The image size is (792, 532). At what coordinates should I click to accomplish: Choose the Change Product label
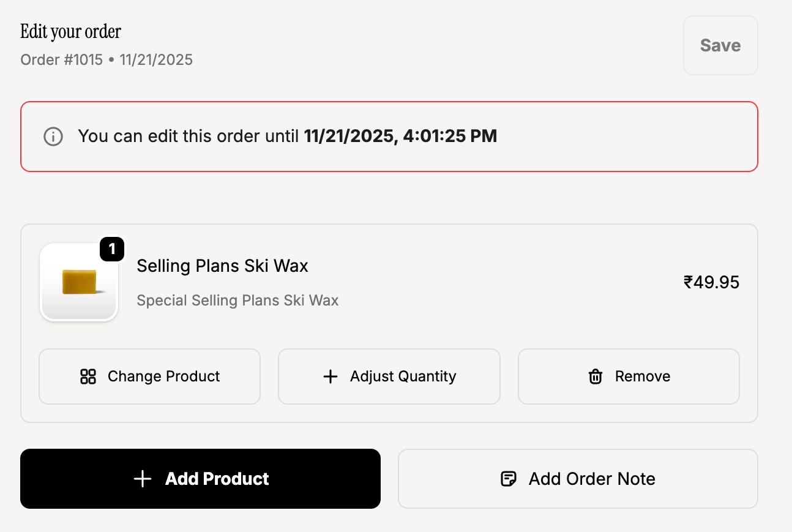(163, 377)
